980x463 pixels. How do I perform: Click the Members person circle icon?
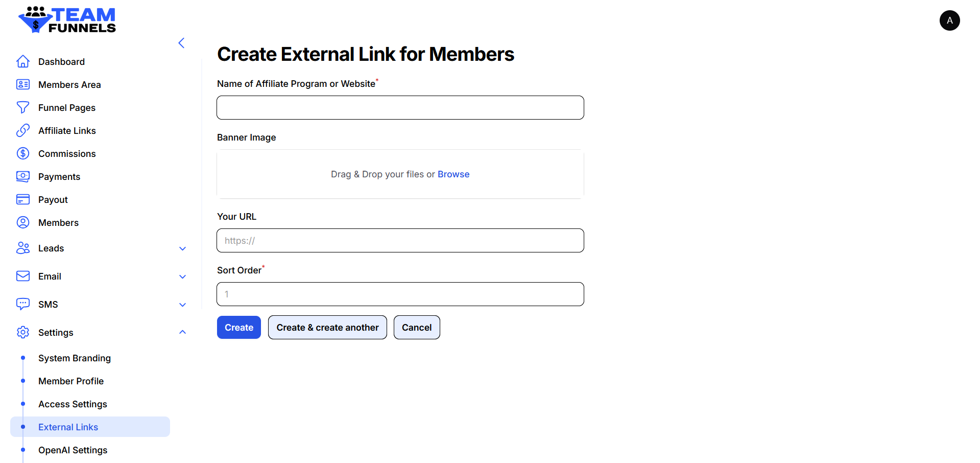point(23,222)
